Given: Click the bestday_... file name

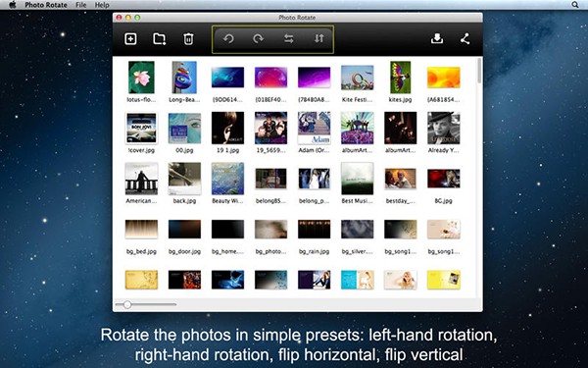Looking at the screenshot, I should 400,201.
